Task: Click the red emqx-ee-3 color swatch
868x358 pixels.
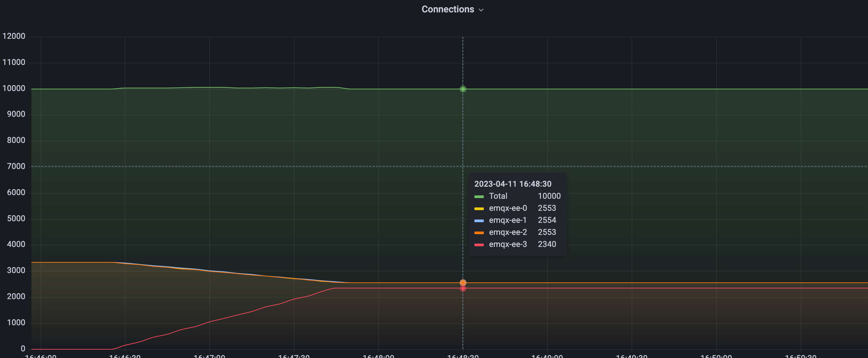Action: coord(479,245)
